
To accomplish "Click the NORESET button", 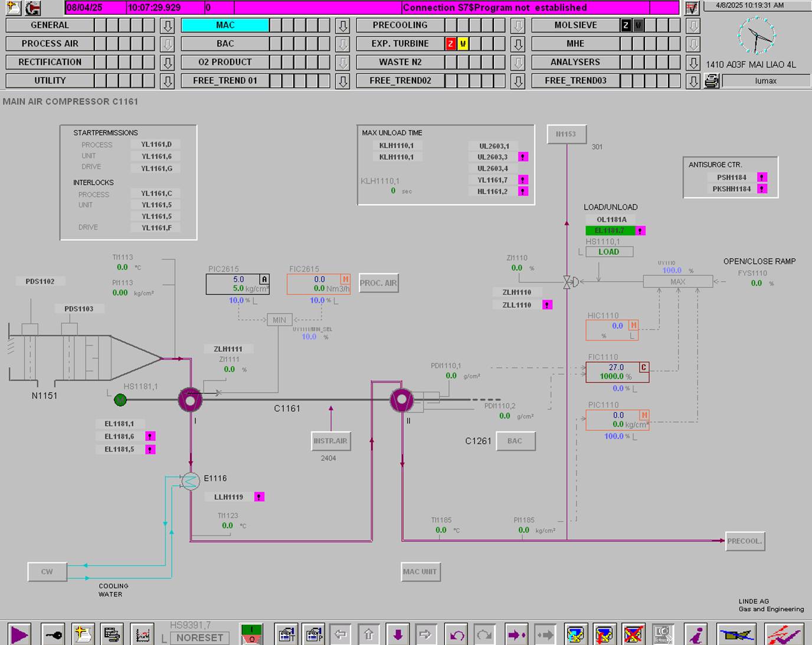I will pos(199,638).
